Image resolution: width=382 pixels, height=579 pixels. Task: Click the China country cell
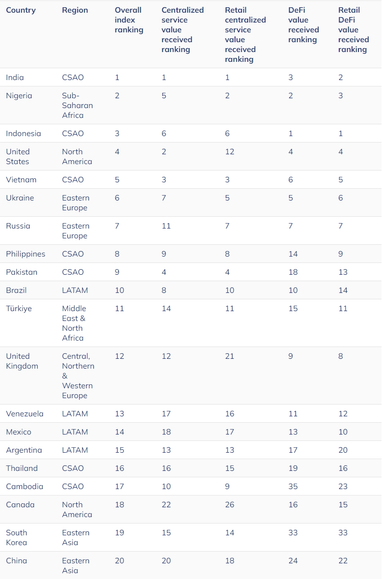coord(16,561)
